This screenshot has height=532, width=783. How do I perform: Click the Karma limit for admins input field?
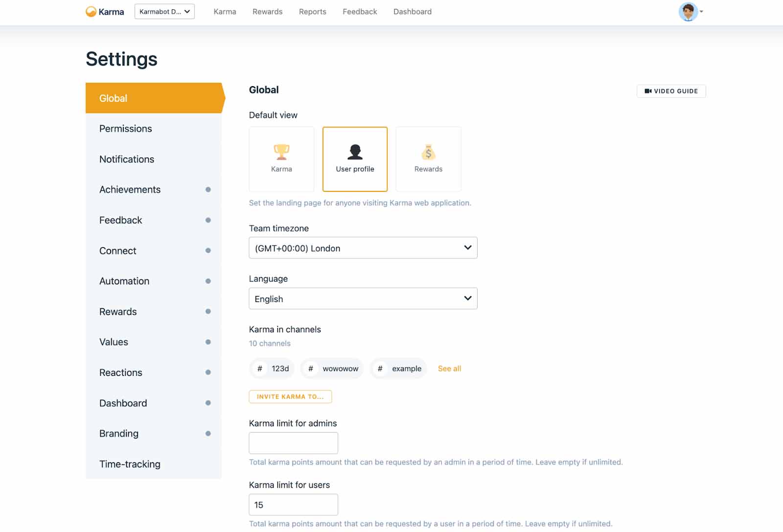(293, 442)
